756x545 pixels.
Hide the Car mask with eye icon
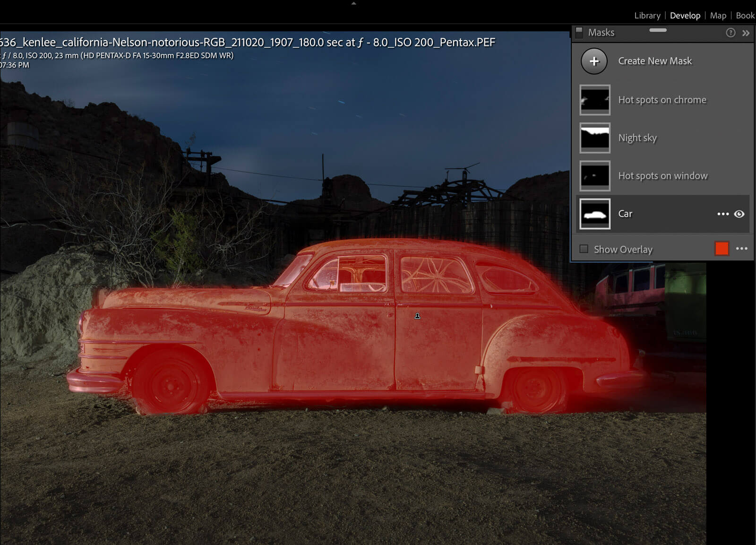pyautogui.click(x=739, y=214)
